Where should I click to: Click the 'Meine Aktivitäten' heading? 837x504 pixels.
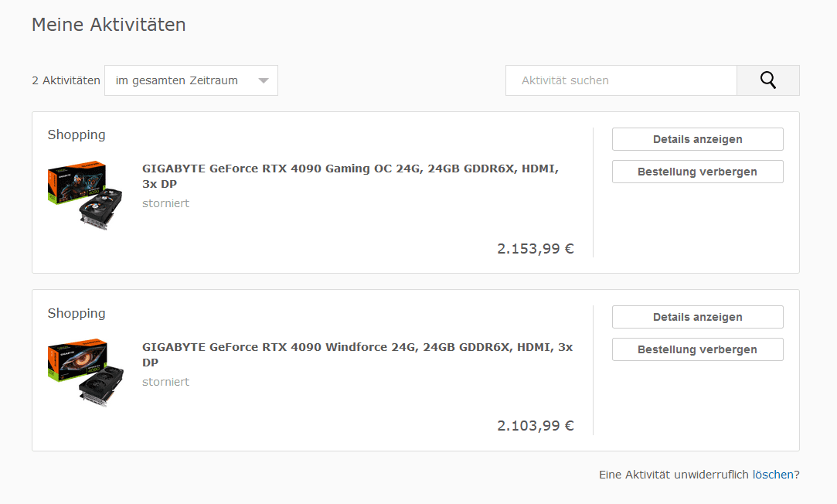pos(108,25)
